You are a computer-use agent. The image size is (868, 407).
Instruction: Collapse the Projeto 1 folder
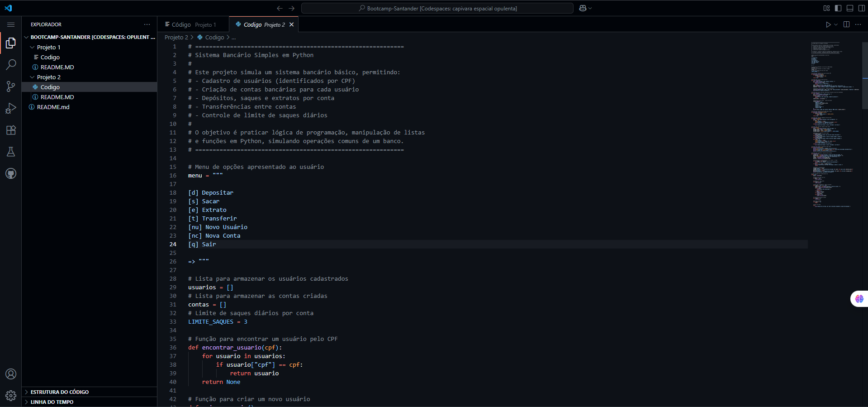48,47
